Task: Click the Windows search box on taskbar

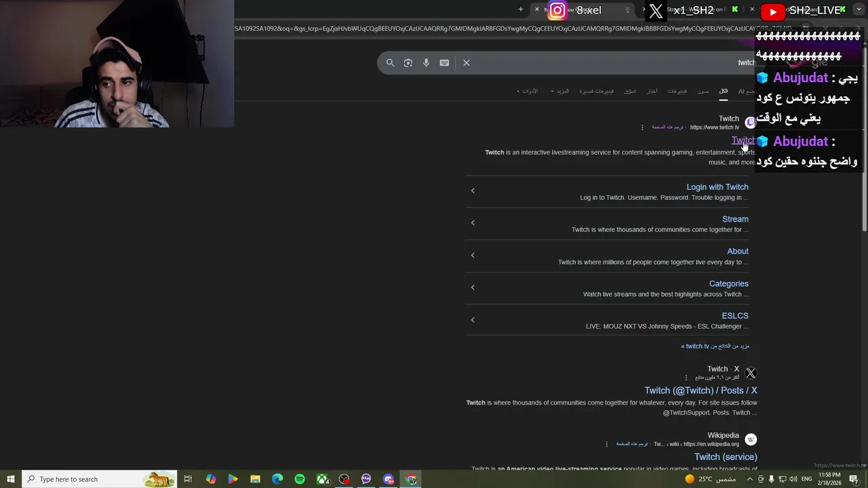Action: pos(99,479)
